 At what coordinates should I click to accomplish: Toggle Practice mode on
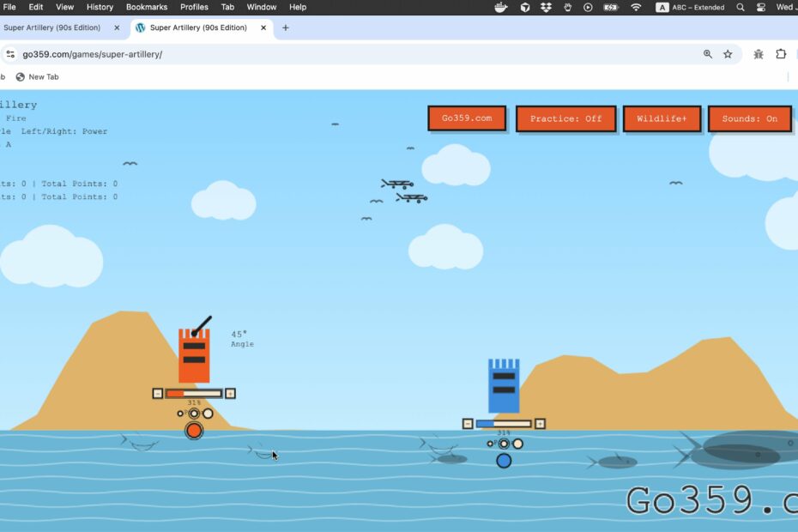(565, 118)
